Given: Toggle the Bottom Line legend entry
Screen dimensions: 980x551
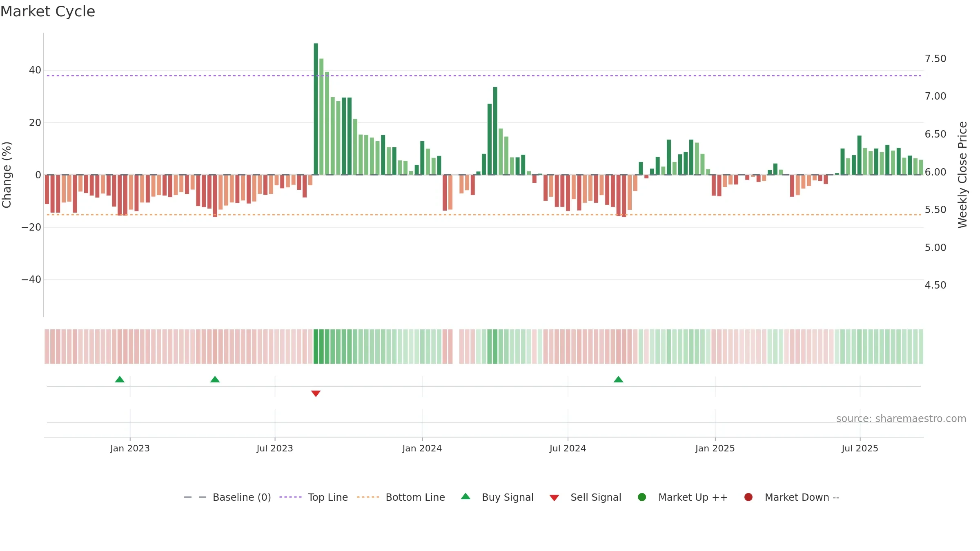Looking at the screenshot, I should click(401, 497).
